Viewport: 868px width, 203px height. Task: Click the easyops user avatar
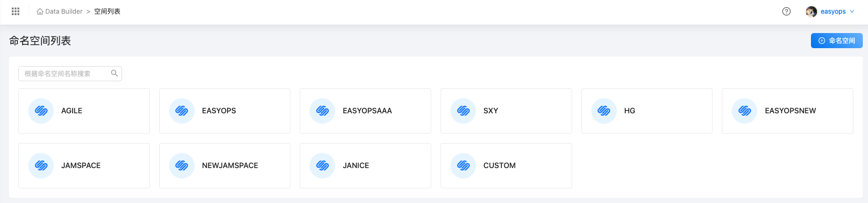click(x=811, y=11)
